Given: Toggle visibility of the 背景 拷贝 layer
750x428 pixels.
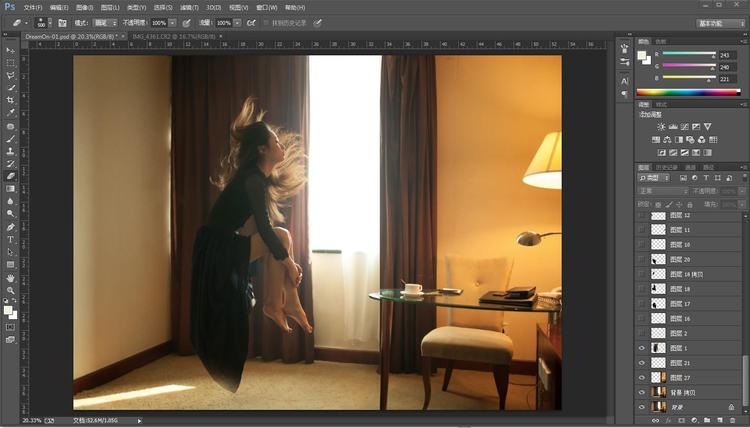Looking at the screenshot, I should coord(642,393).
